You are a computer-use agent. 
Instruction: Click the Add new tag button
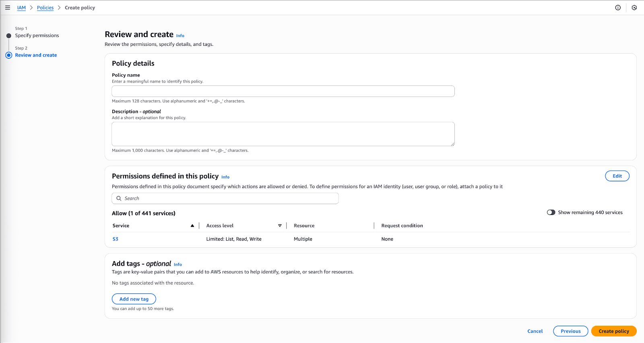point(134,299)
